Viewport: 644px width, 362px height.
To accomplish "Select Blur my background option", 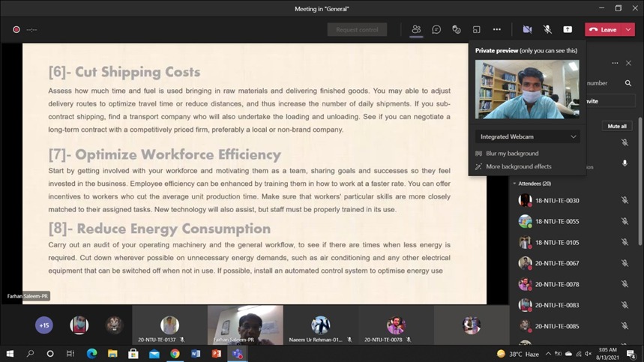I will 512,154.
